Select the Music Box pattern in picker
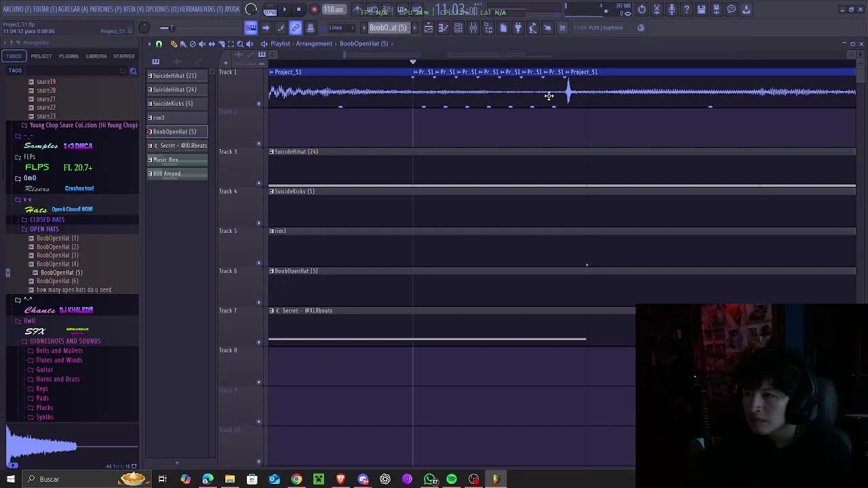Viewport: 868px width, 488px height. (177, 160)
